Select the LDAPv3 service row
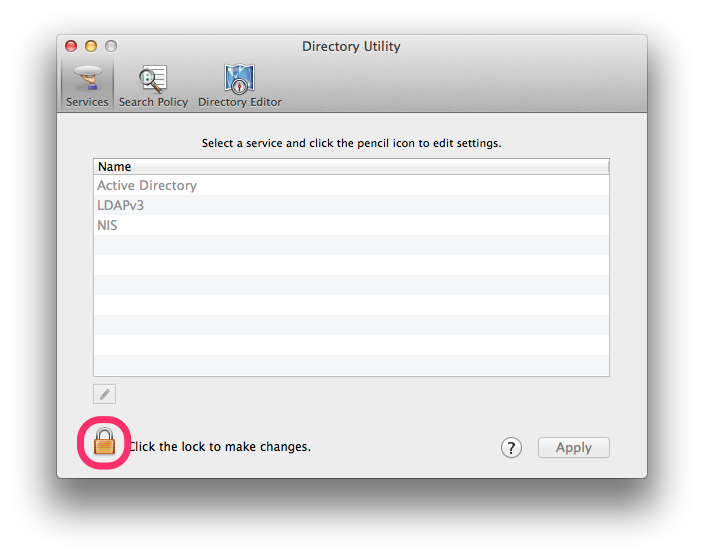This screenshot has width=704, height=557. pos(351,205)
